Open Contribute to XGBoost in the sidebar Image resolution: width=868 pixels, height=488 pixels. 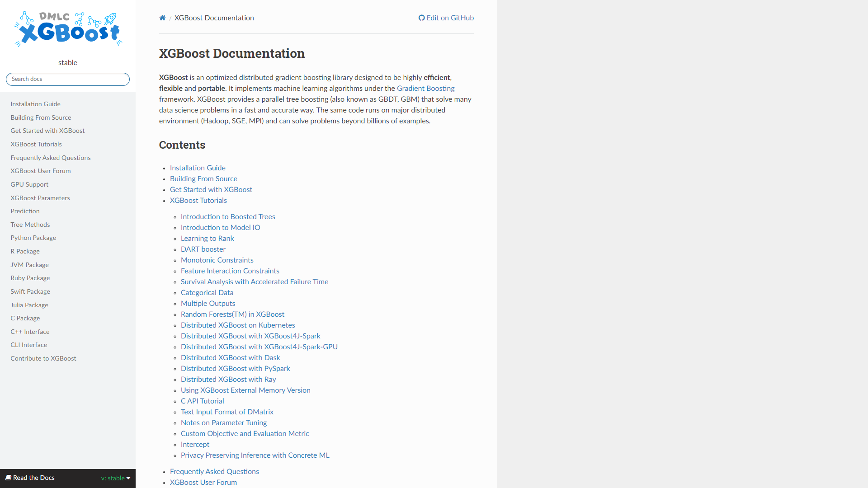click(x=43, y=358)
